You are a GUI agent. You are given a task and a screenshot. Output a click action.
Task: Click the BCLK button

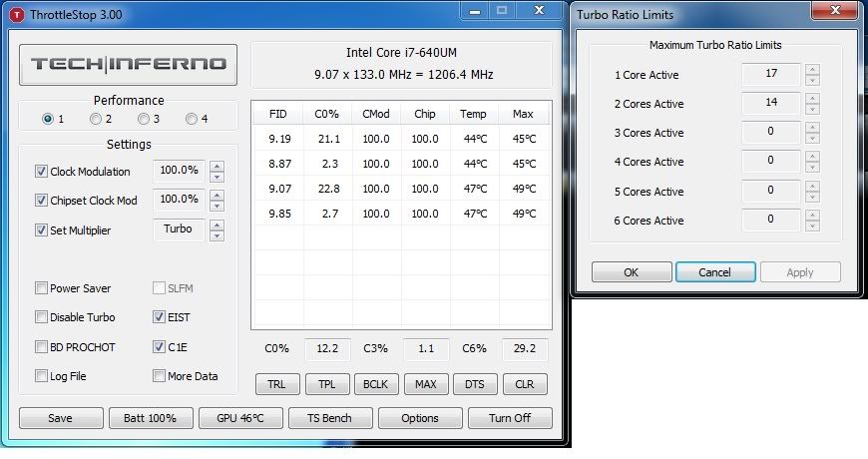[376, 384]
